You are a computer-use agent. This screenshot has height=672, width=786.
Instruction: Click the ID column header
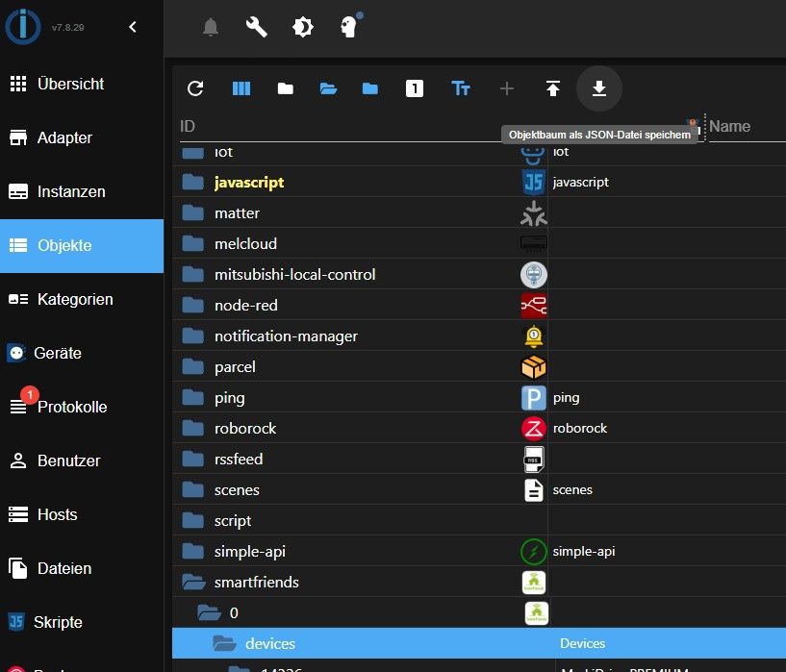point(188,126)
